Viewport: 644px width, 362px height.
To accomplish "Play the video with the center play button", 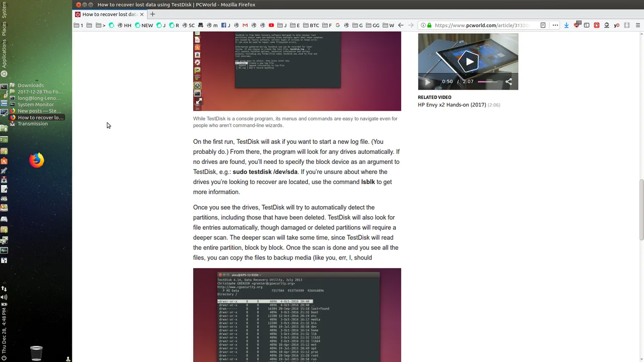I will coord(469,61).
